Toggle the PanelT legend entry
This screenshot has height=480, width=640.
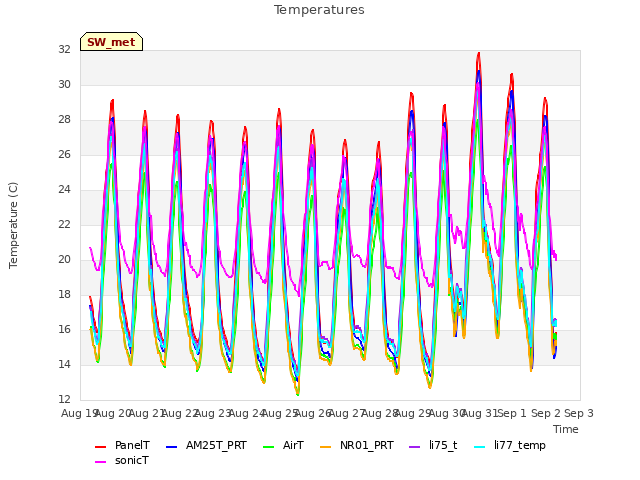[122, 445]
